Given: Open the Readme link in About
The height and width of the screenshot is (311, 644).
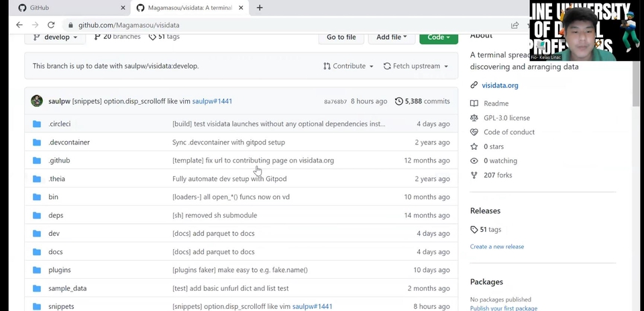Looking at the screenshot, I should (496, 103).
